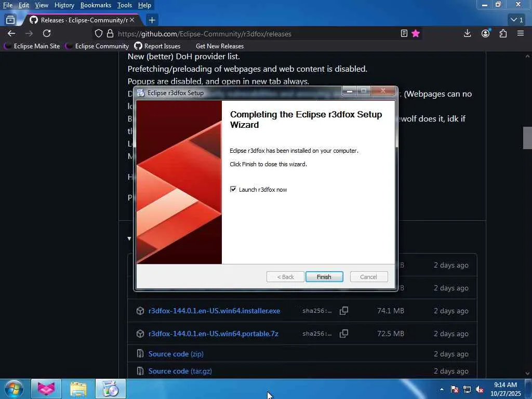The width and height of the screenshot is (532, 399).
Task: Uncheck Launch r3dfox now
Action: click(x=233, y=189)
